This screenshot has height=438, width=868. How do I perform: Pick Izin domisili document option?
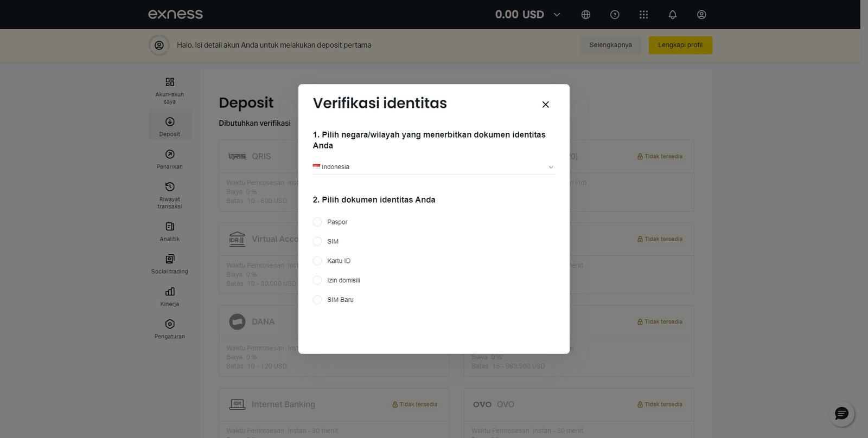coord(317,281)
